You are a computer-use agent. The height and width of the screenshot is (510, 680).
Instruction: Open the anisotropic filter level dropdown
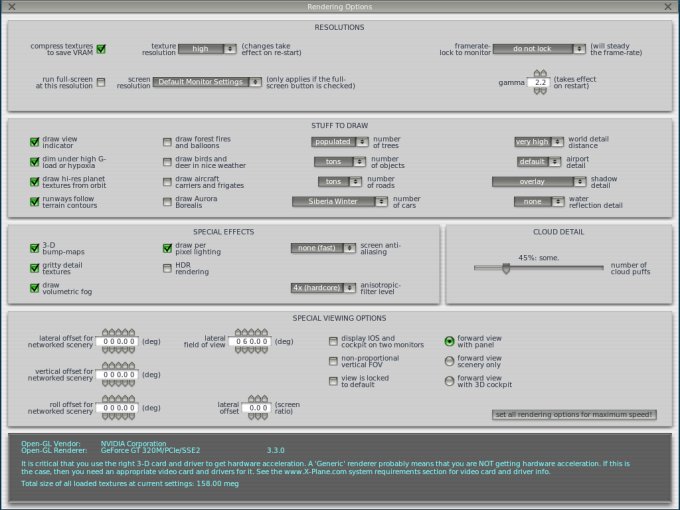click(x=323, y=288)
